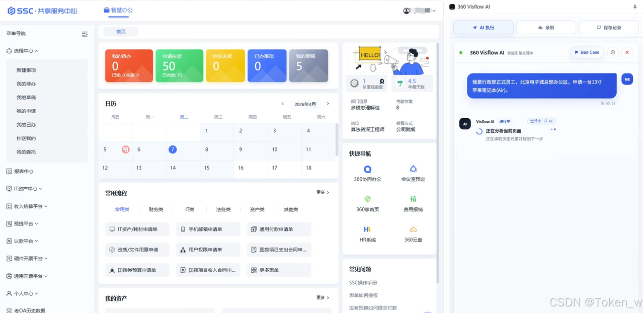
Task: Click the 报表中心 sidebar icon
Action: click(9, 171)
